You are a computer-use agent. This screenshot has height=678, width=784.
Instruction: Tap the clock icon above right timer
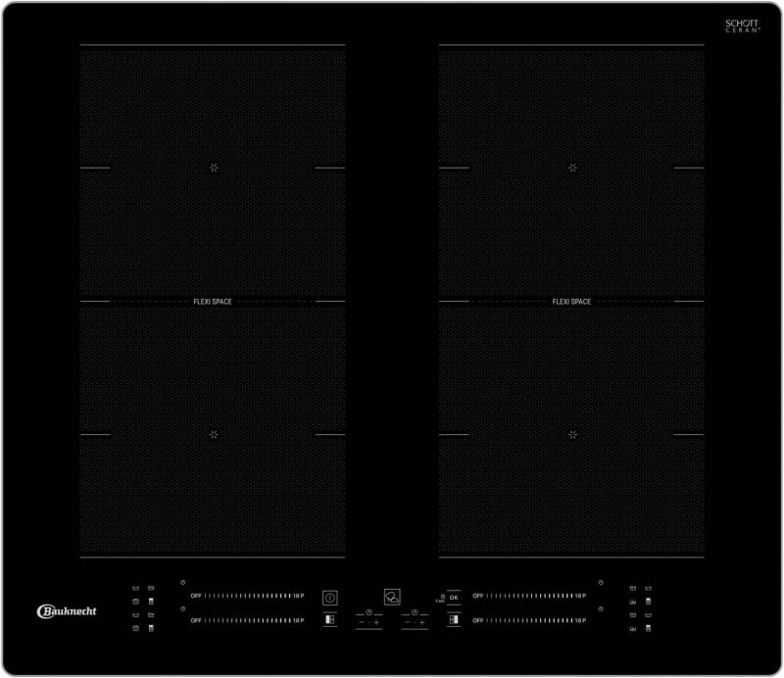[x=415, y=612]
